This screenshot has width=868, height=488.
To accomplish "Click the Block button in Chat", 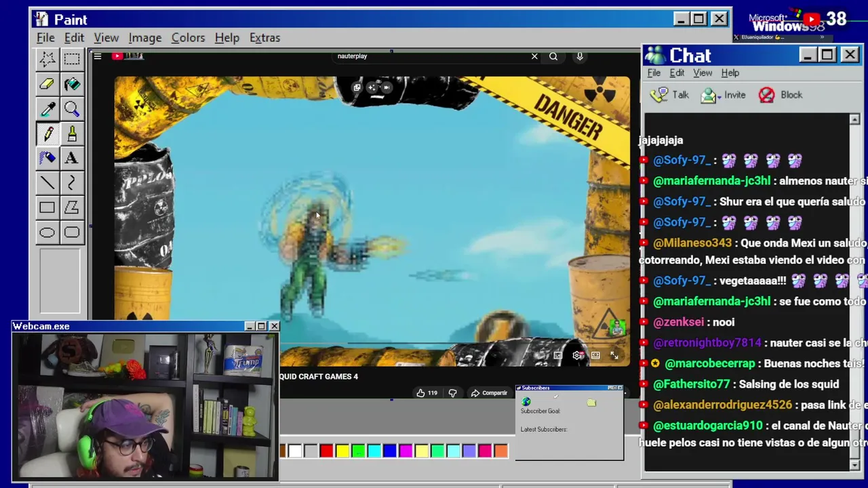I will pyautogui.click(x=780, y=95).
